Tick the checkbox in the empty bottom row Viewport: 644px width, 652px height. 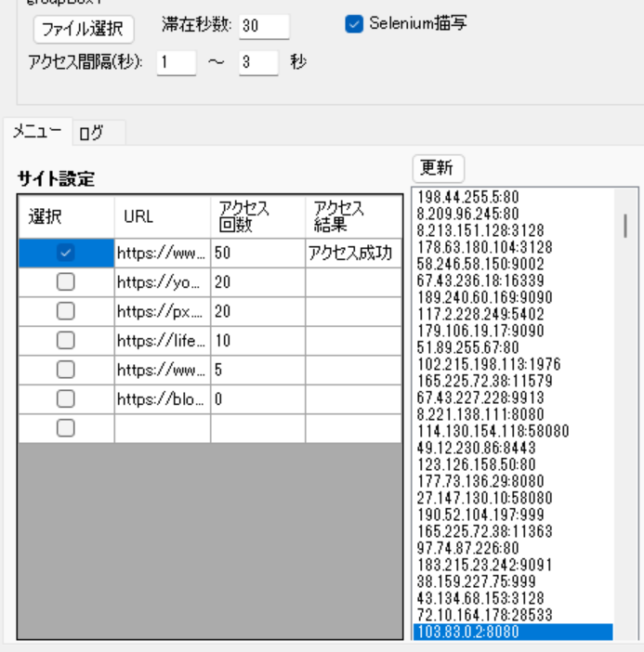point(66,428)
